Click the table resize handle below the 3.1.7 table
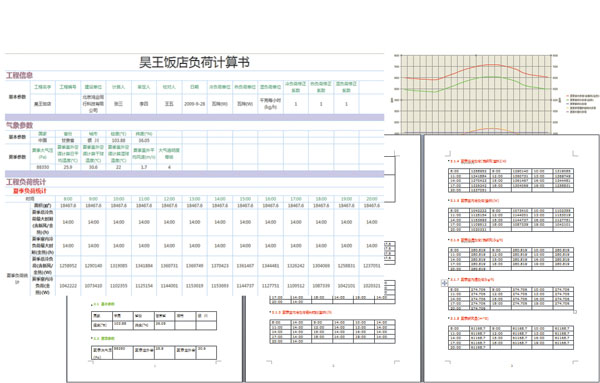The width and height of the screenshot is (600, 383). (x=575, y=311)
